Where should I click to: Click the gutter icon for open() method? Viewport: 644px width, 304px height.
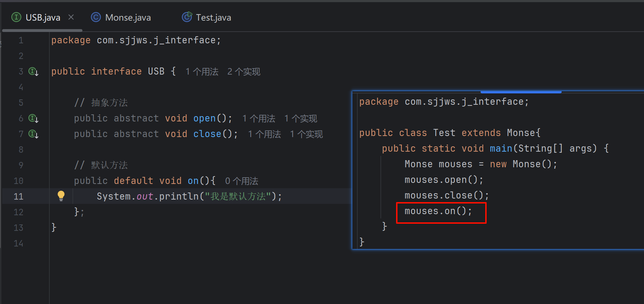click(x=33, y=119)
